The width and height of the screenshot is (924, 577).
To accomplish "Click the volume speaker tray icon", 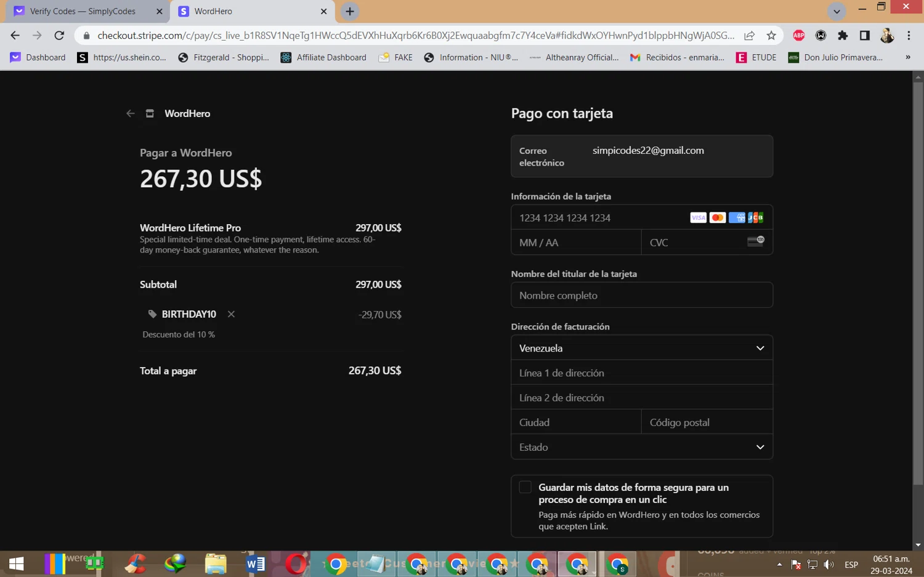I will [x=829, y=564].
